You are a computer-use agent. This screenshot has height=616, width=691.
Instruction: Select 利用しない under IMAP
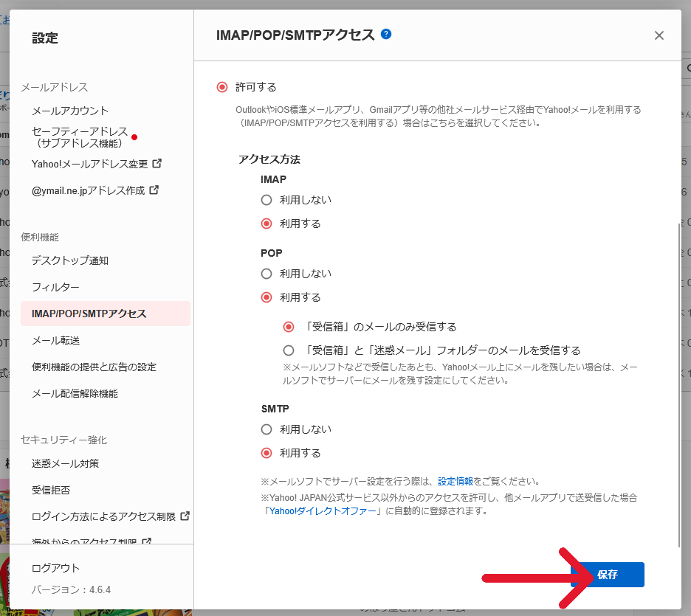(x=267, y=200)
